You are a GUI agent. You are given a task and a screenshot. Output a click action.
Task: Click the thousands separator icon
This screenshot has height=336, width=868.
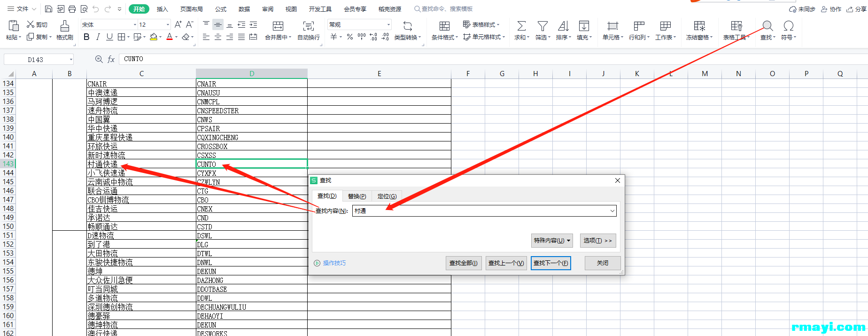click(x=362, y=37)
